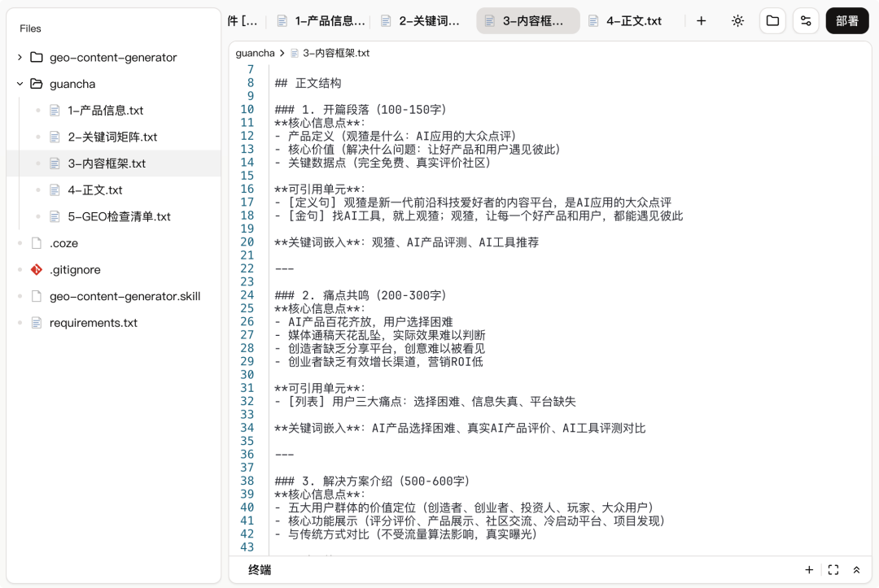Maximize the terminal panel fullscreen icon
The width and height of the screenshot is (879, 588).
click(833, 570)
